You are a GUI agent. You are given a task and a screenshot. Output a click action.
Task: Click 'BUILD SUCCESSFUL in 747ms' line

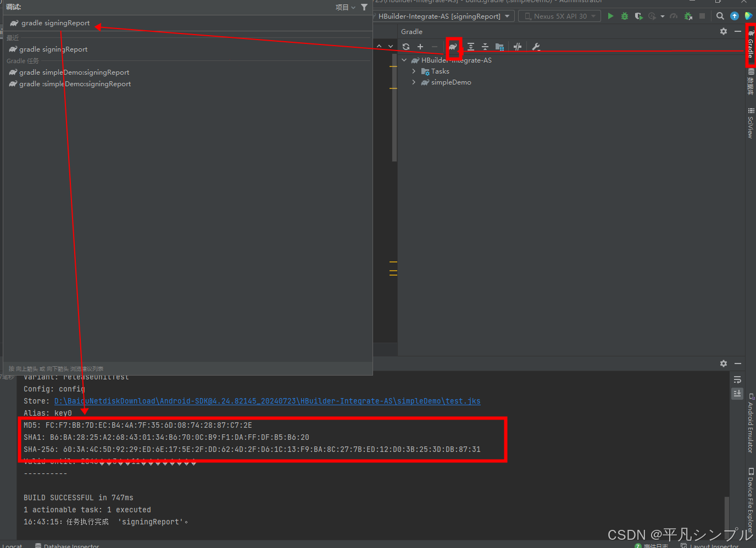(79, 498)
